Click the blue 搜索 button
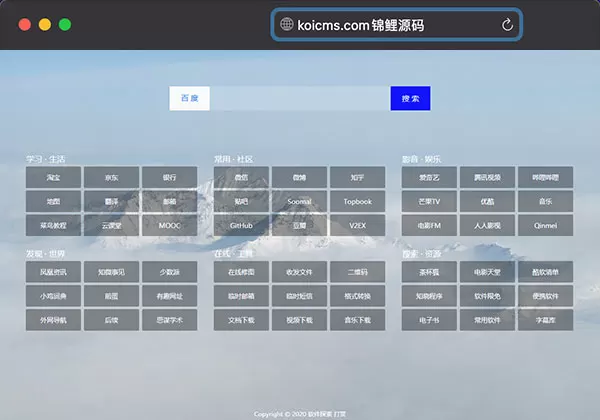The image size is (600, 420). [410, 98]
